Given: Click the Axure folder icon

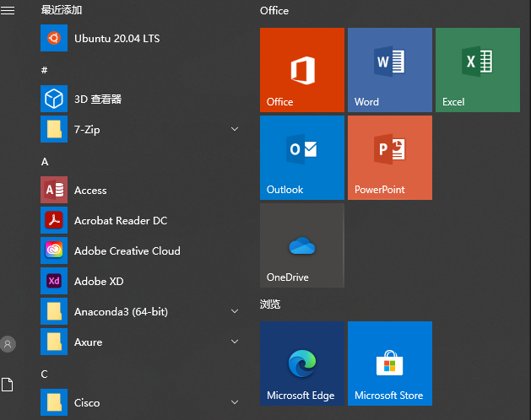Looking at the screenshot, I should 54,342.
